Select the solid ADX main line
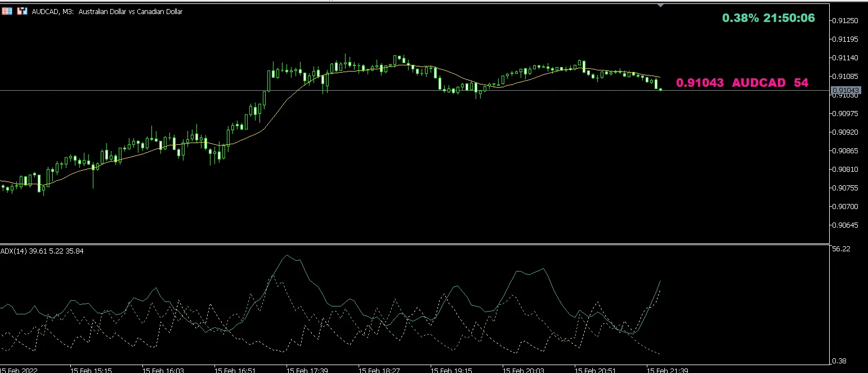This screenshot has height=373, width=868. point(288,255)
